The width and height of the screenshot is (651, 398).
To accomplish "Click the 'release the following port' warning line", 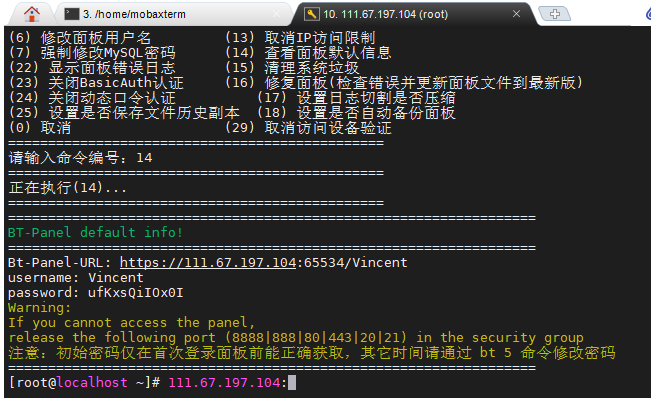I will pyautogui.click(x=296, y=337).
